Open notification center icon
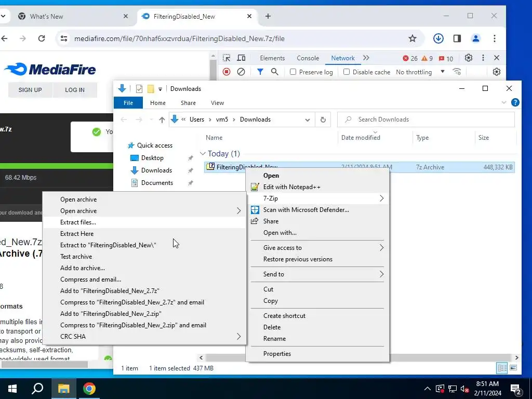 (x=516, y=389)
